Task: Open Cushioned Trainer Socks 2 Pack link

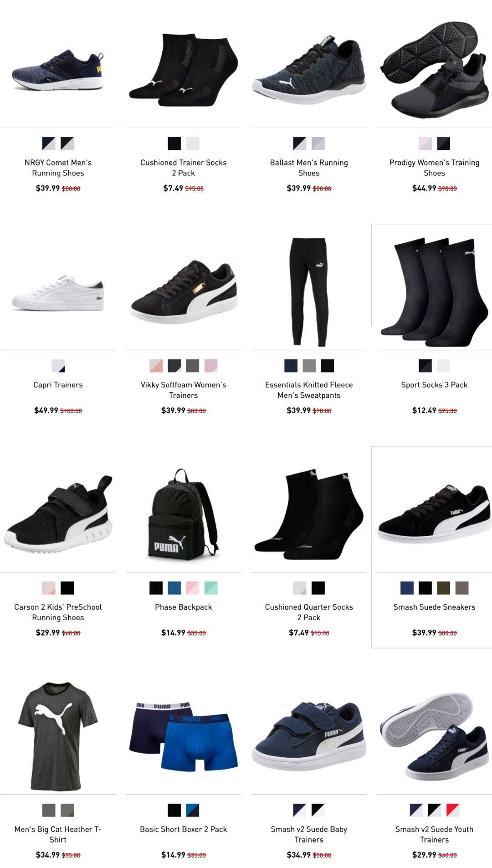Action: pos(183,168)
